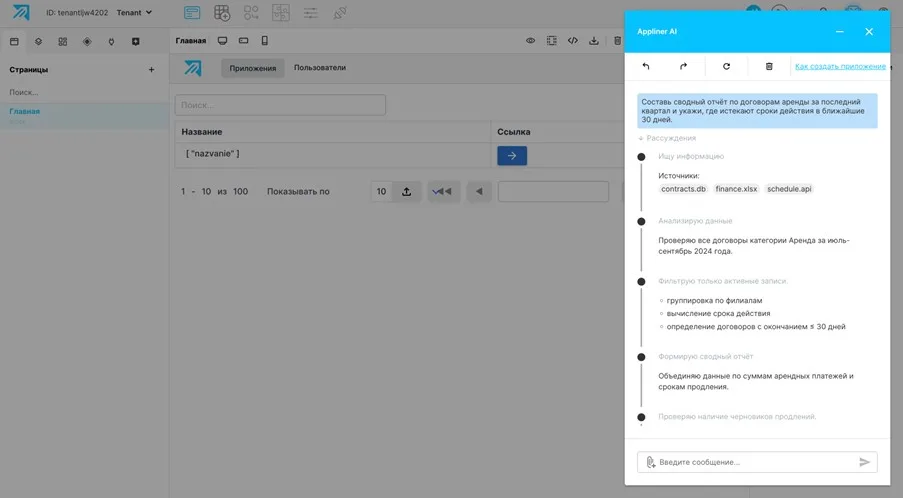The height and width of the screenshot is (498, 903).
Task: Open the Пользователи tab
Action: (320, 67)
